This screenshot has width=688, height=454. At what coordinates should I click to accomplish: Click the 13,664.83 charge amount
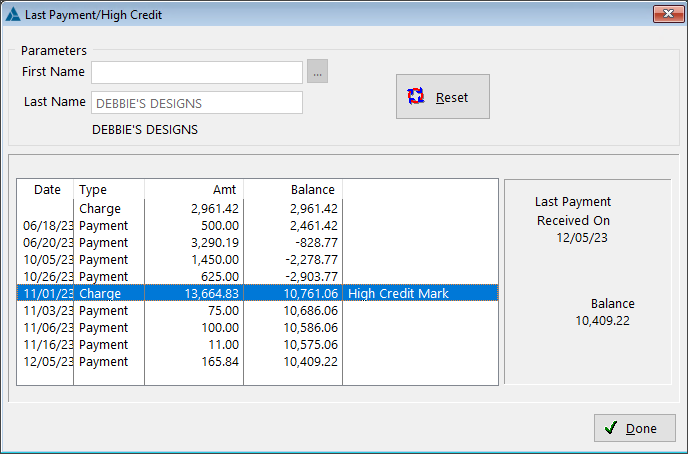point(211,293)
